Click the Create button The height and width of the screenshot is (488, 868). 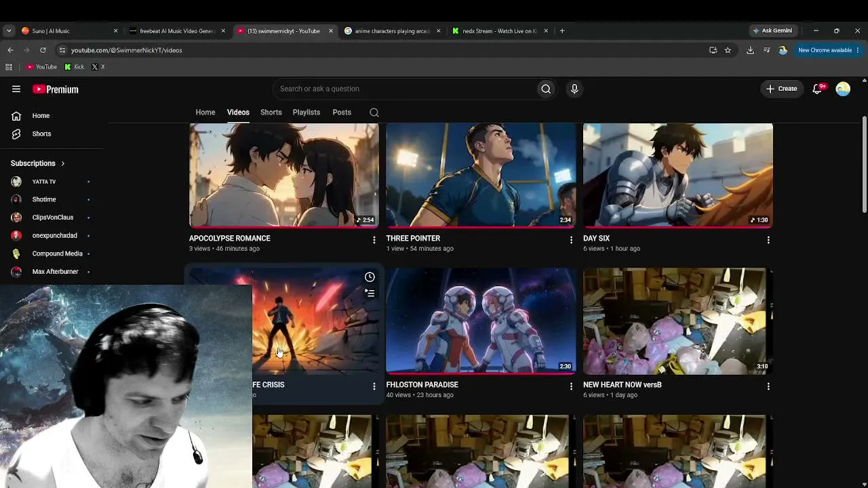click(x=781, y=89)
